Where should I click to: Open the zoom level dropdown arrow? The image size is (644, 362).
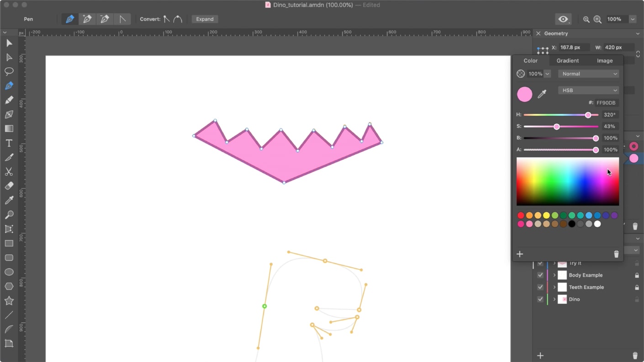633,19
